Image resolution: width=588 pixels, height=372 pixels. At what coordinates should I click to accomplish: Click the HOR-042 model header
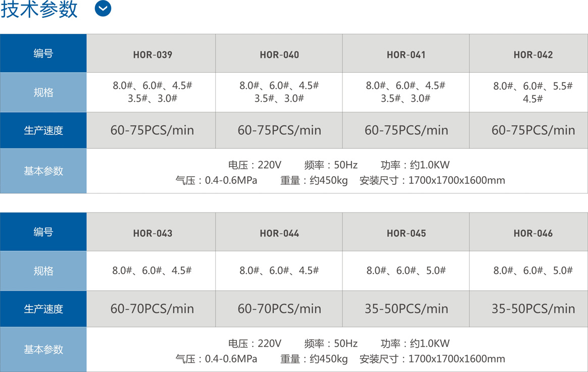click(x=533, y=55)
